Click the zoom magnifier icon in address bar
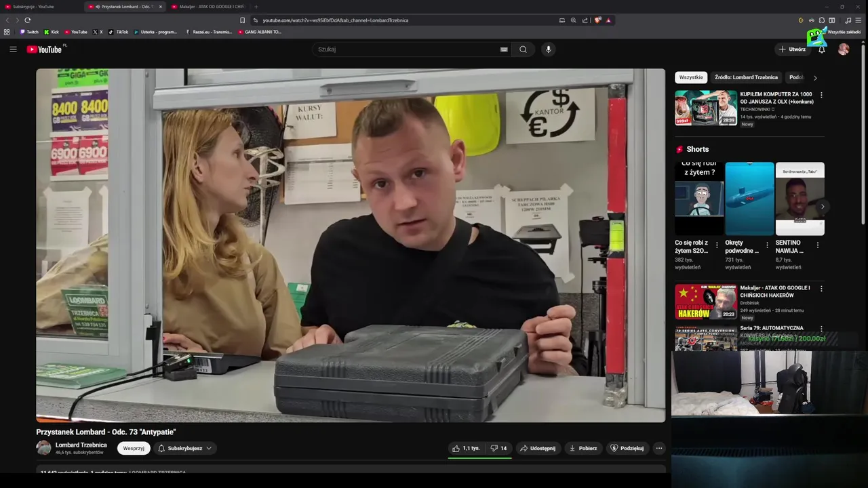The image size is (868, 488). [x=573, y=20]
